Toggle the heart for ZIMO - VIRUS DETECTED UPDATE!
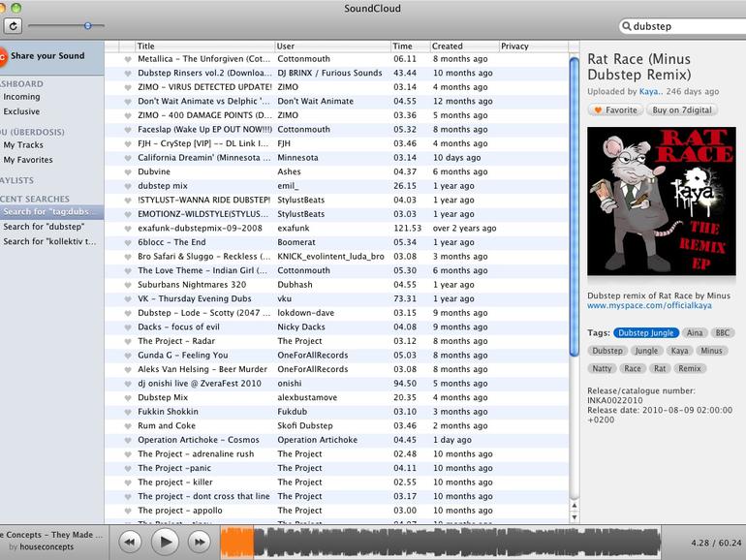The height and width of the screenshot is (560, 746). tap(128, 87)
